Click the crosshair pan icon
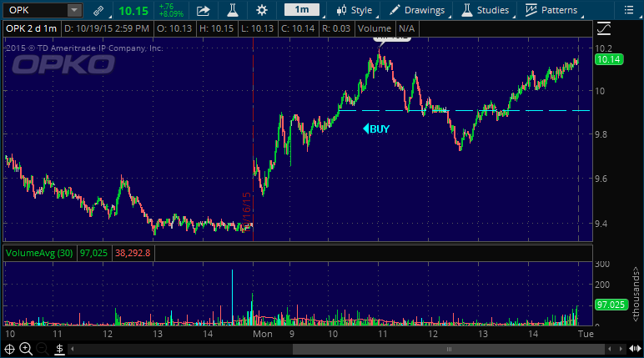The height and width of the screenshot is (358, 644). 9,350
